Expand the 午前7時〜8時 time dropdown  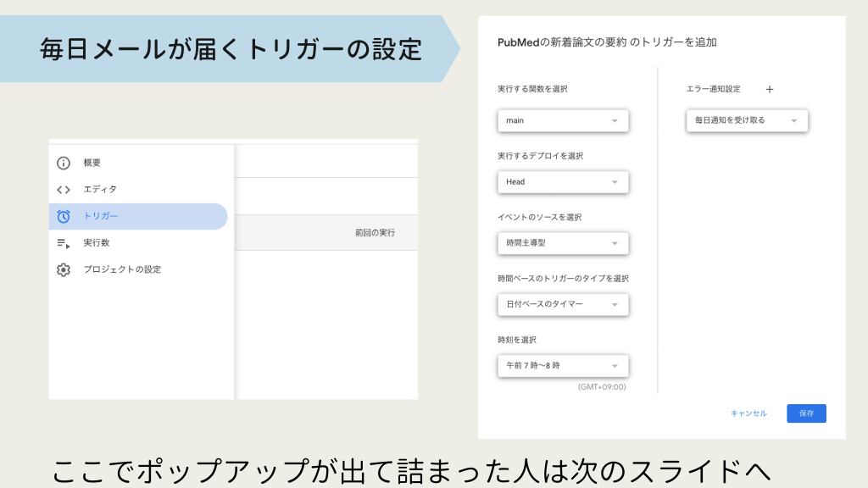[x=563, y=366]
